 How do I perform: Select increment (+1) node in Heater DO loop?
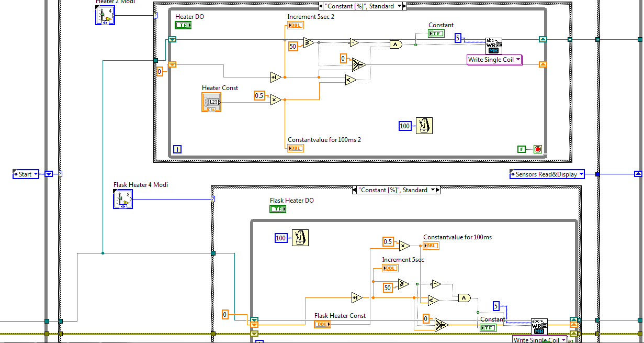coord(276,77)
